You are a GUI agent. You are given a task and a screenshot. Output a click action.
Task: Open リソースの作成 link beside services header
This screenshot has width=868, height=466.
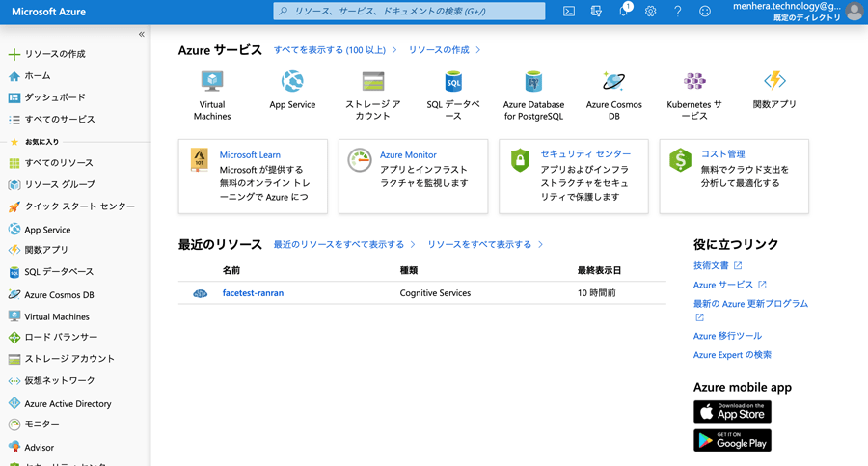(443, 50)
